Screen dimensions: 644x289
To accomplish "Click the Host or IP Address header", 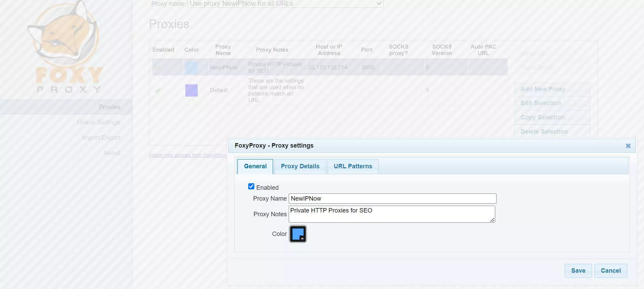I will tap(329, 50).
